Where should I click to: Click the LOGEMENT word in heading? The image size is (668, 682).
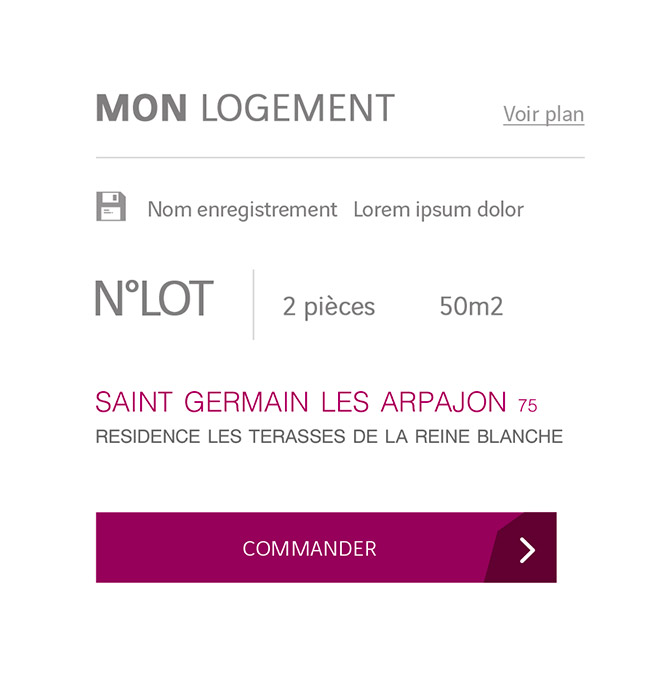(x=298, y=108)
